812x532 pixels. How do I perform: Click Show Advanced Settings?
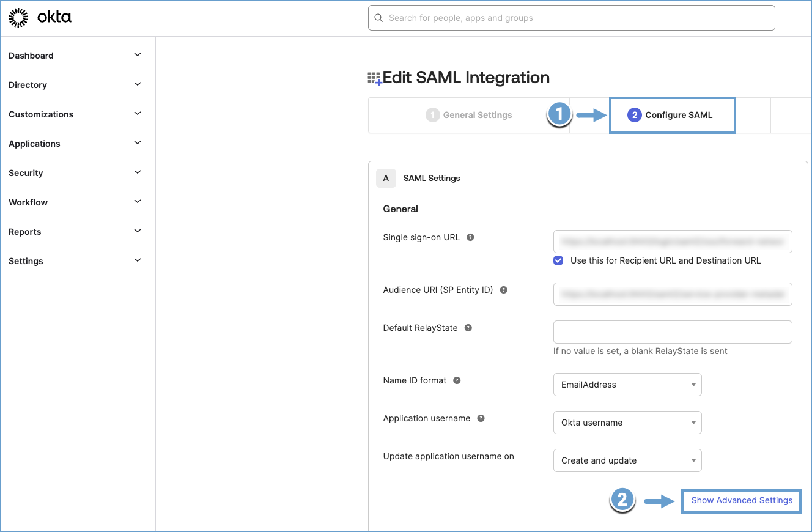740,500
